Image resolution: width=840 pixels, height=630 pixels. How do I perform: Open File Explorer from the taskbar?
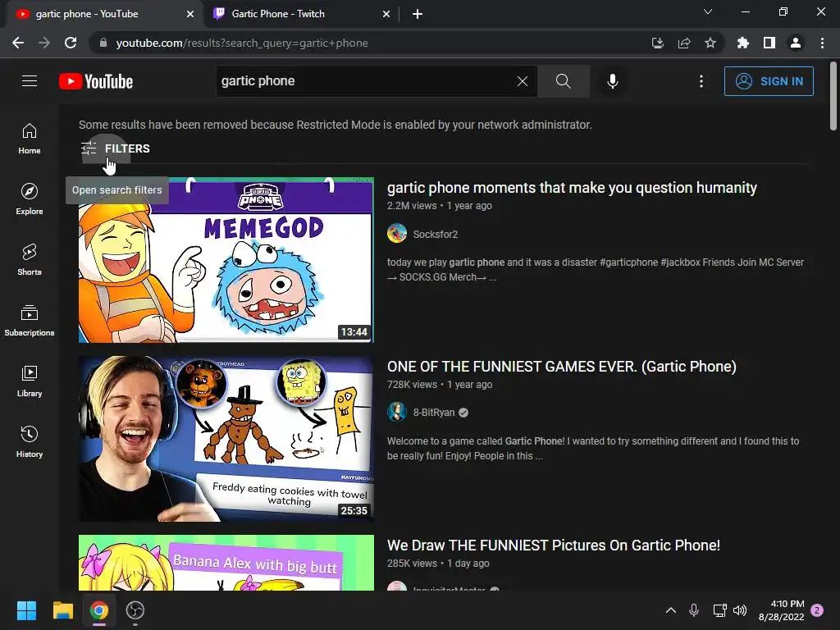coord(62,610)
